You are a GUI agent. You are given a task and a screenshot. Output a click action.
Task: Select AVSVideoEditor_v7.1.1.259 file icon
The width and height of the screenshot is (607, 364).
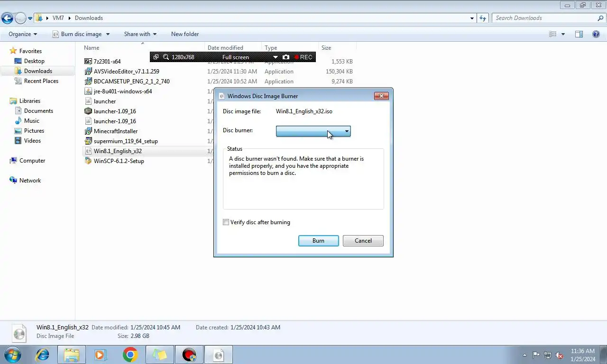pos(88,72)
